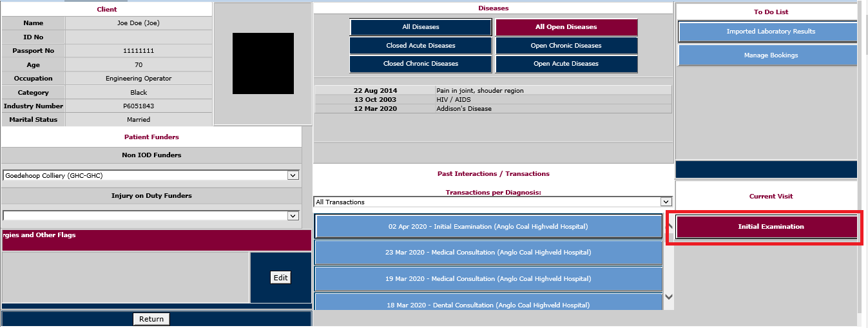Open current visit Initial Examination
Image resolution: width=868 pixels, height=328 pixels.
click(x=767, y=227)
